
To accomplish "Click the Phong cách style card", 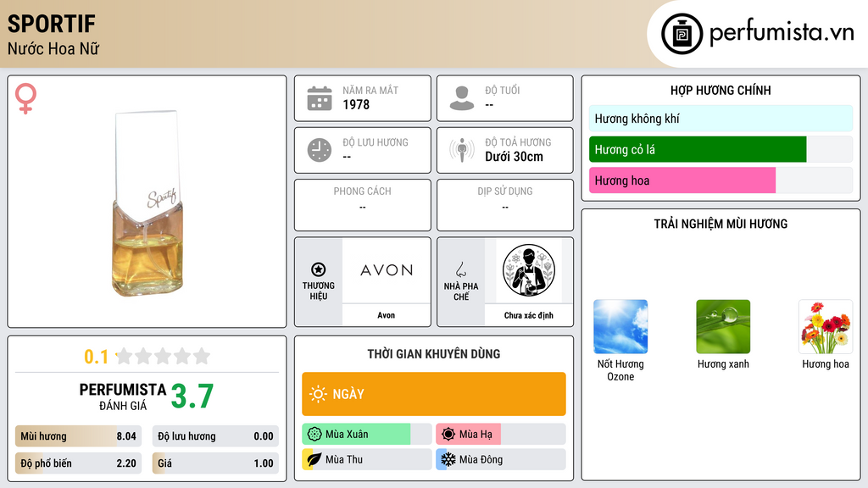I will (363, 205).
